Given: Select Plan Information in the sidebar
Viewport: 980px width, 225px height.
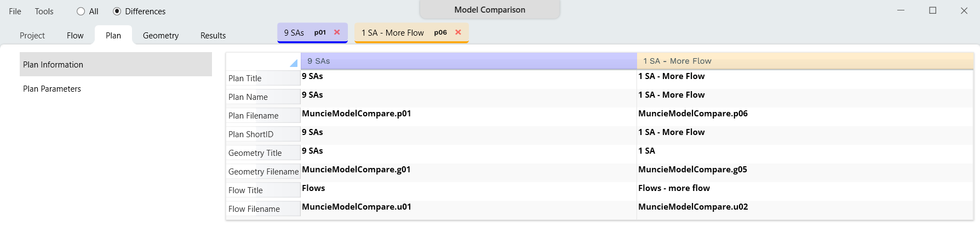Looking at the screenshot, I should click(x=53, y=65).
